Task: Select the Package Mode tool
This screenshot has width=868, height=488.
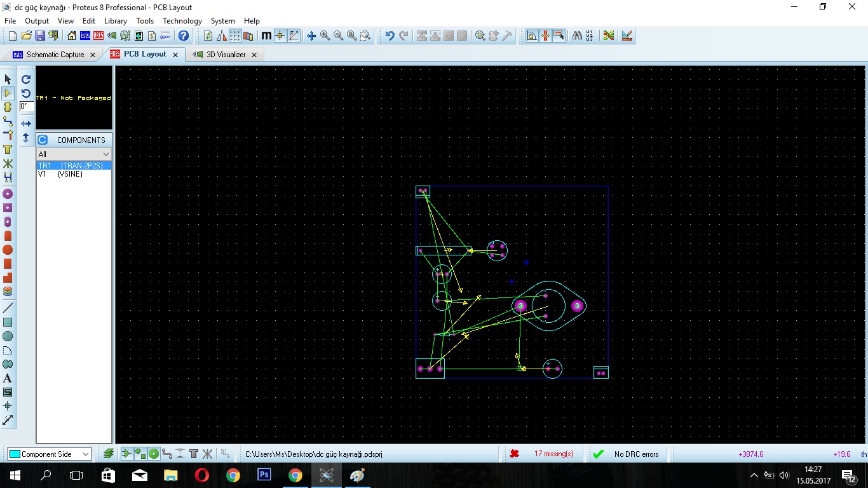Action: [x=8, y=107]
